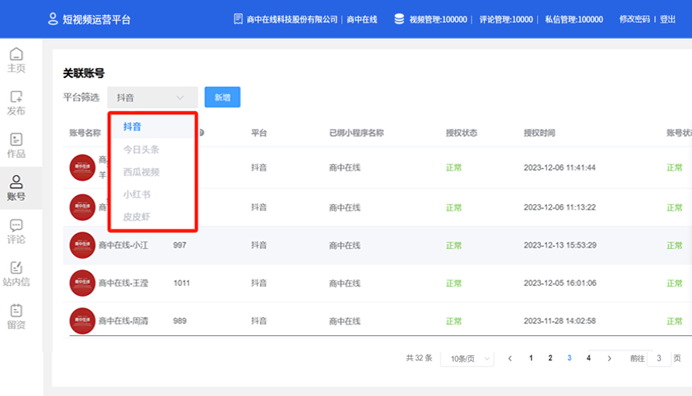Image resolution: width=692 pixels, height=396 pixels.
Task: Choose 小红书 from the platform list
Action: [x=137, y=194]
